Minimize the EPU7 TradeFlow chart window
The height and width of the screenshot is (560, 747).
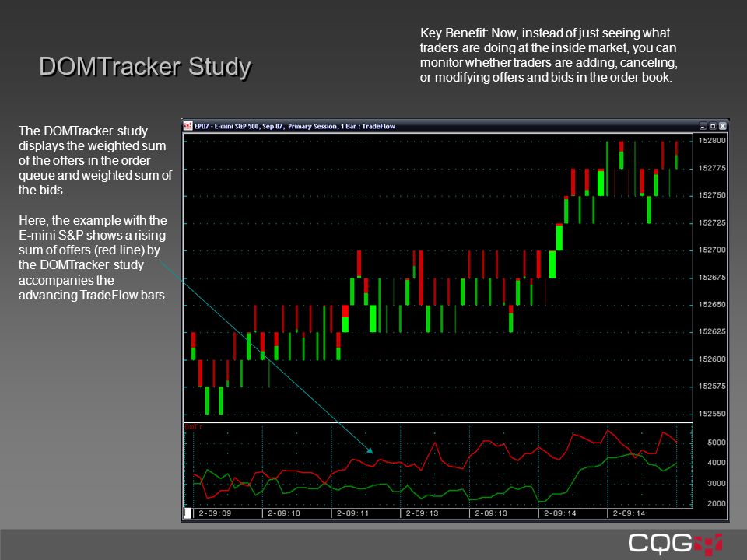pos(703,126)
